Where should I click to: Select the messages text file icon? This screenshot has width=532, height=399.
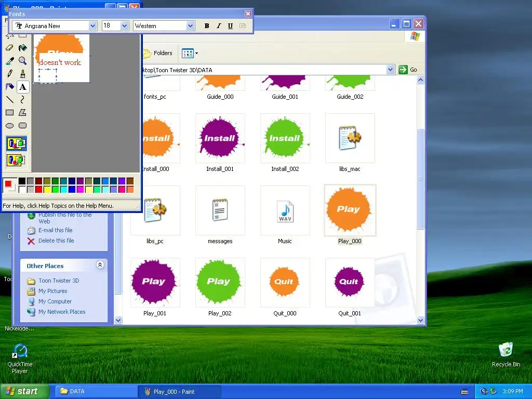[220, 210]
